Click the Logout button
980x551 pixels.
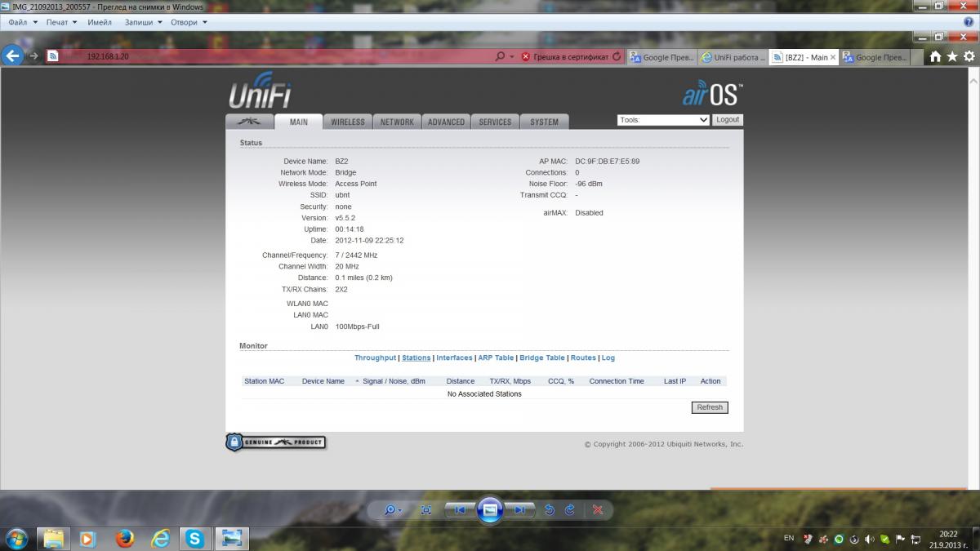point(727,119)
